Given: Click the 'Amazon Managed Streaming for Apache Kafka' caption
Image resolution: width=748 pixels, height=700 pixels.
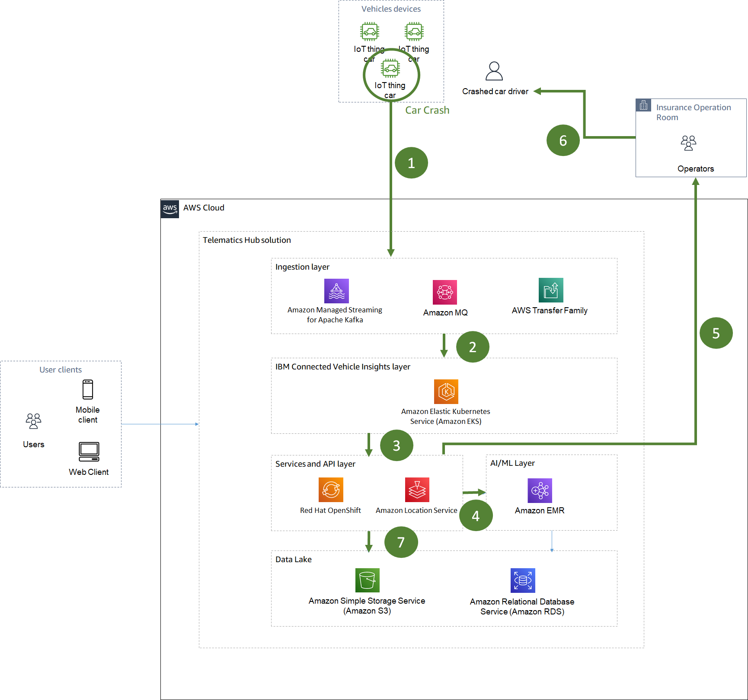Looking at the screenshot, I should coord(335,315).
